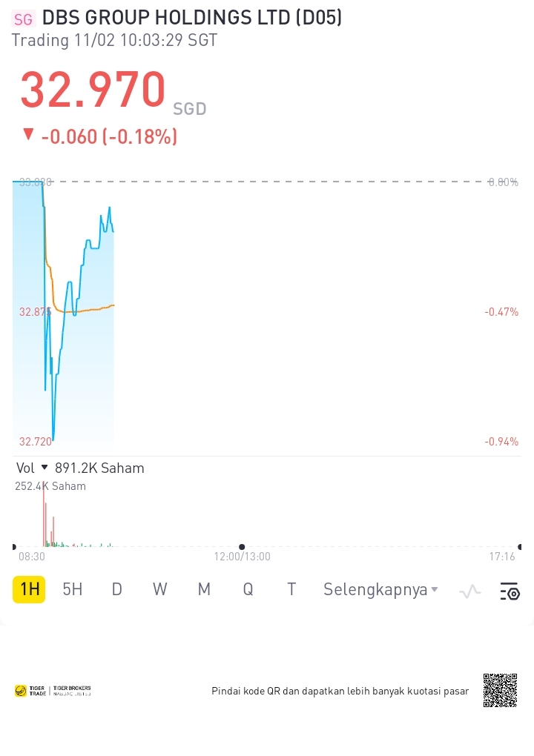Choose the M monthly timeframe
This screenshot has height=756, width=534.
[204, 589]
